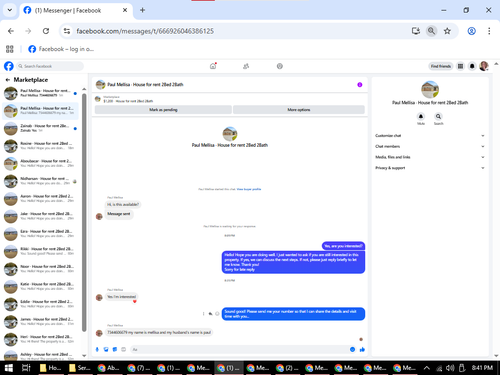
Task: Send a thumbs-up like
Action: point(362,349)
